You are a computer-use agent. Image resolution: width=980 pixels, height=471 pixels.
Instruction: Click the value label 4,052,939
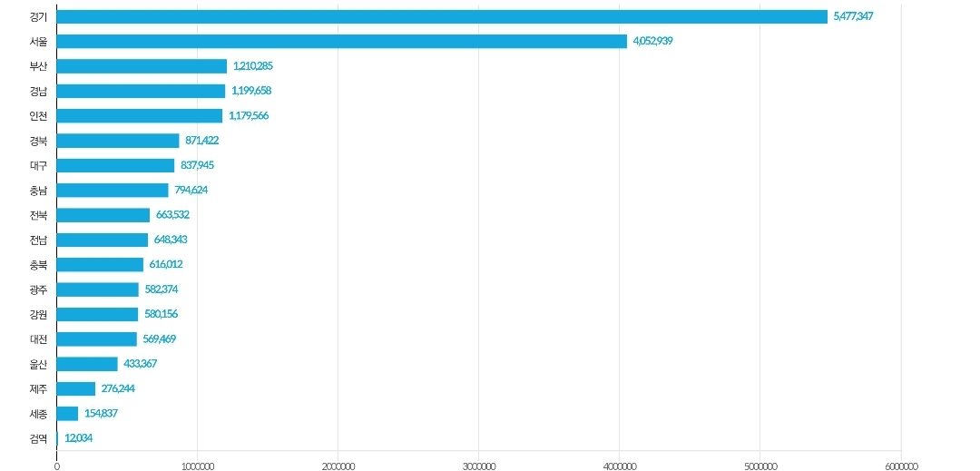pyautogui.click(x=652, y=41)
